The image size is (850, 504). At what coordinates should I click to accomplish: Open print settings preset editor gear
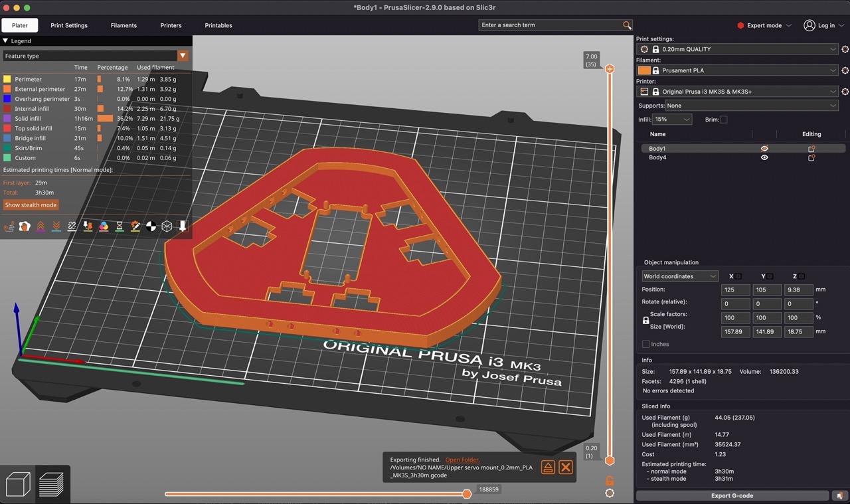(x=845, y=49)
